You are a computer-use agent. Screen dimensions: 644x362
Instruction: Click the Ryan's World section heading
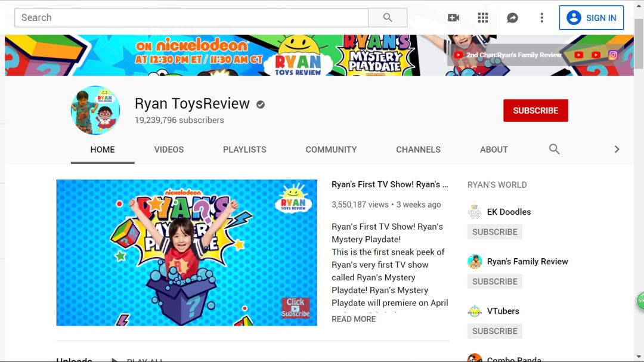tap(497, 185)
